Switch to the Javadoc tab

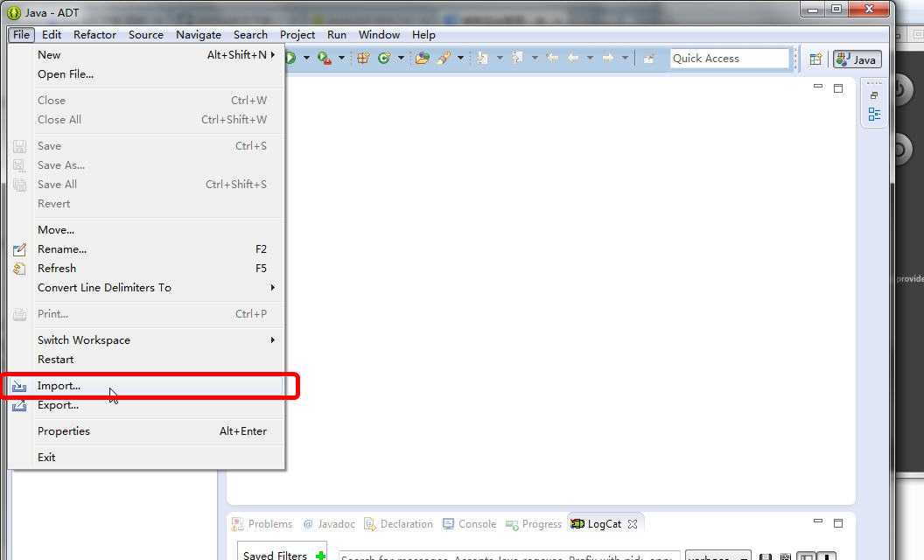[329, 524]
